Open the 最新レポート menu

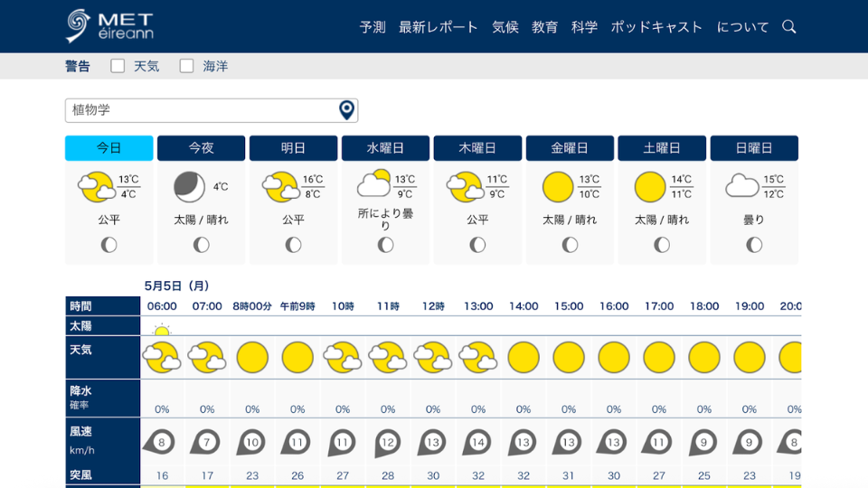439,27
